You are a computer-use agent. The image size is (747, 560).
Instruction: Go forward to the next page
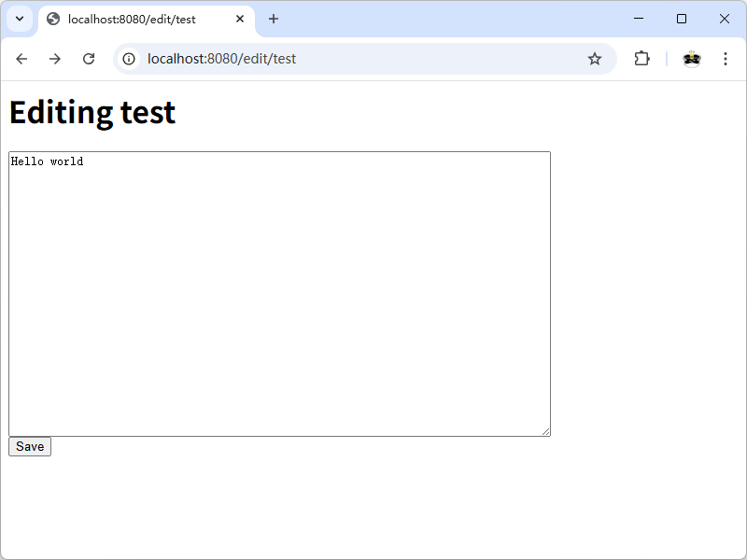55,59
